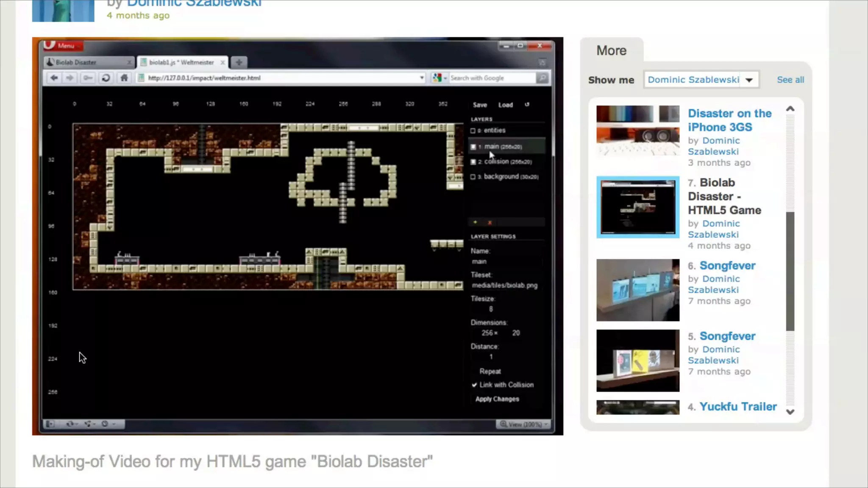The width and height of the screenshot is (868, 488).
Task: Click the delete layer red X icon
Action: [490, 222]
